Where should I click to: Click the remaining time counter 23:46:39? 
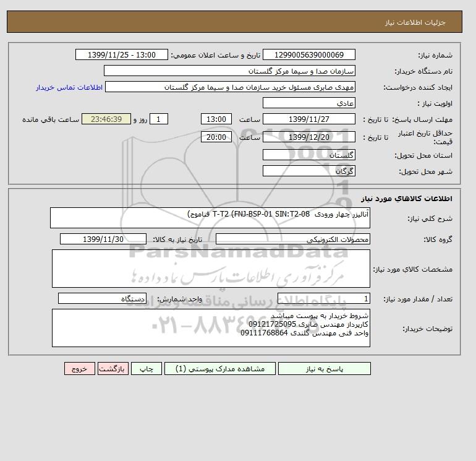coord(106,119)
